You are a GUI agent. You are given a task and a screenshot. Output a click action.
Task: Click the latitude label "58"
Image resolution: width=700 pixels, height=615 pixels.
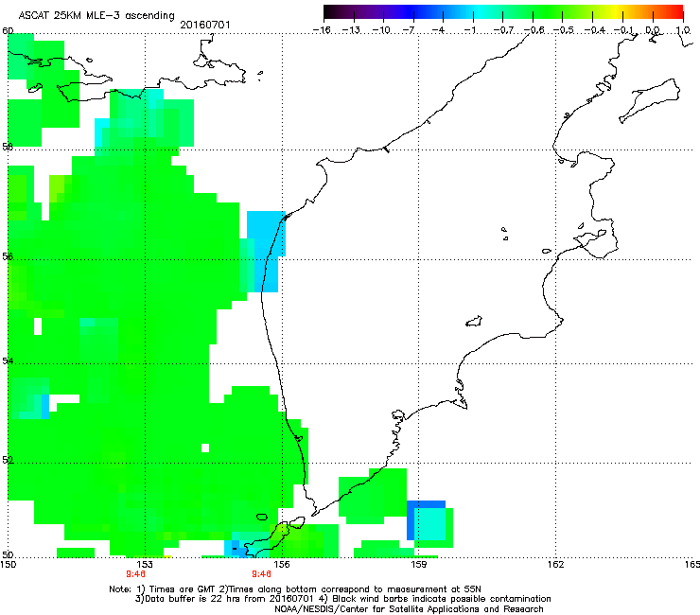tap(8, 147)
